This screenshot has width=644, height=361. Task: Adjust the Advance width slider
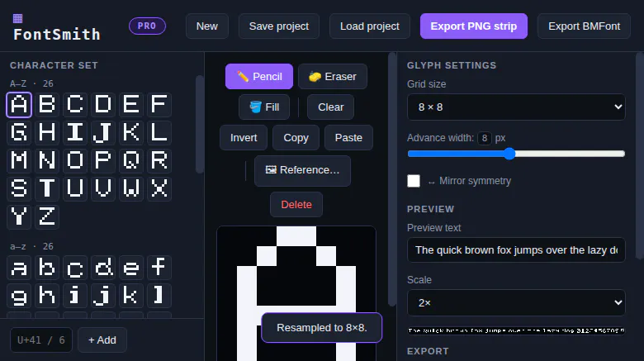(516, 154)
